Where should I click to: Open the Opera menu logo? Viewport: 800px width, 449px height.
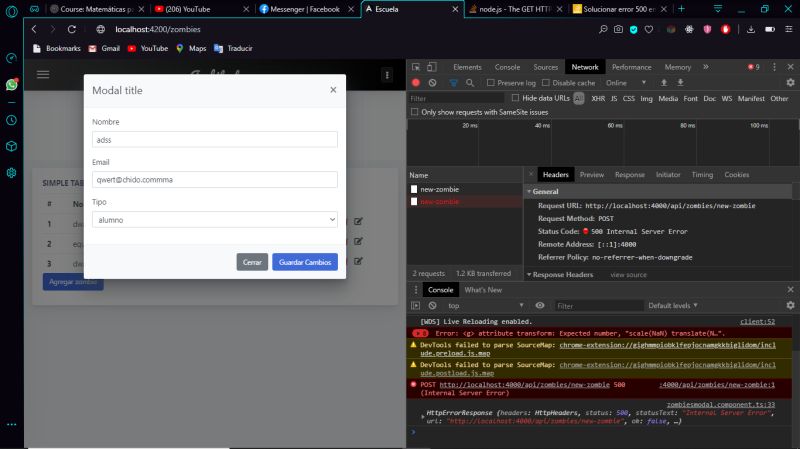pos(11,11)
